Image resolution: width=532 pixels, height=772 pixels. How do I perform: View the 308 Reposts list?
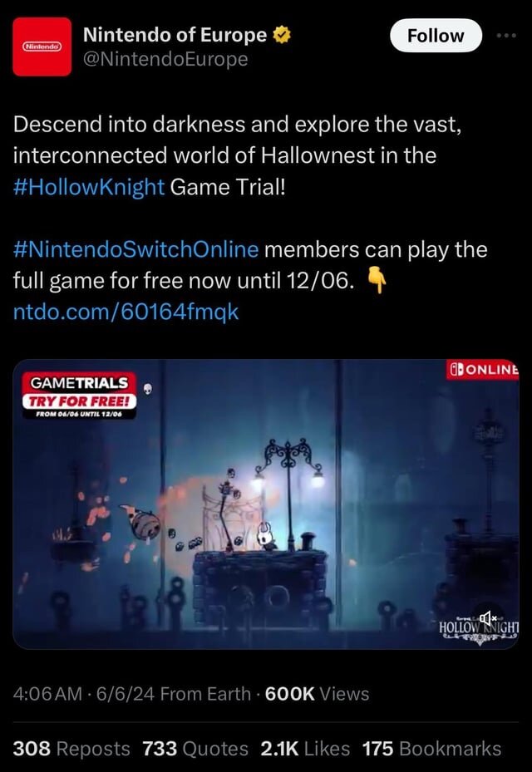(71, 749)
